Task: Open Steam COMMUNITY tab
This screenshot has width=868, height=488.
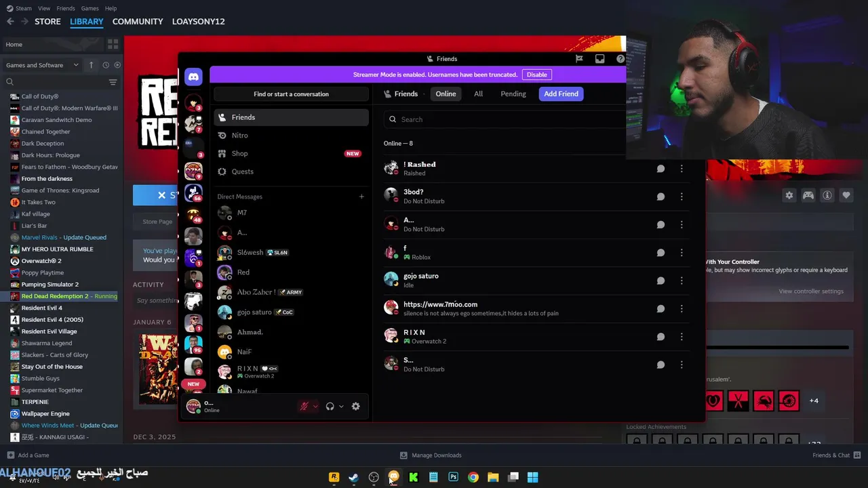Action: [138, 22]
